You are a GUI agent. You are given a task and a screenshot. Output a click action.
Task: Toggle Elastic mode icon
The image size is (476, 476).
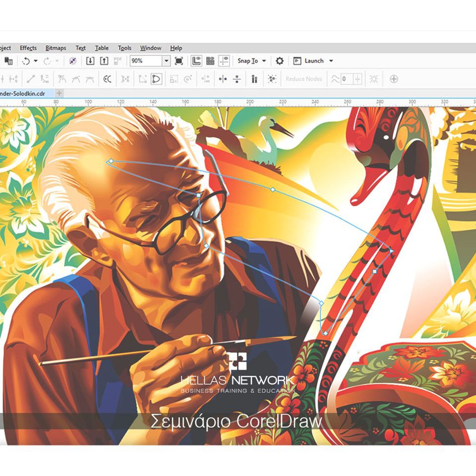[254, 79]
